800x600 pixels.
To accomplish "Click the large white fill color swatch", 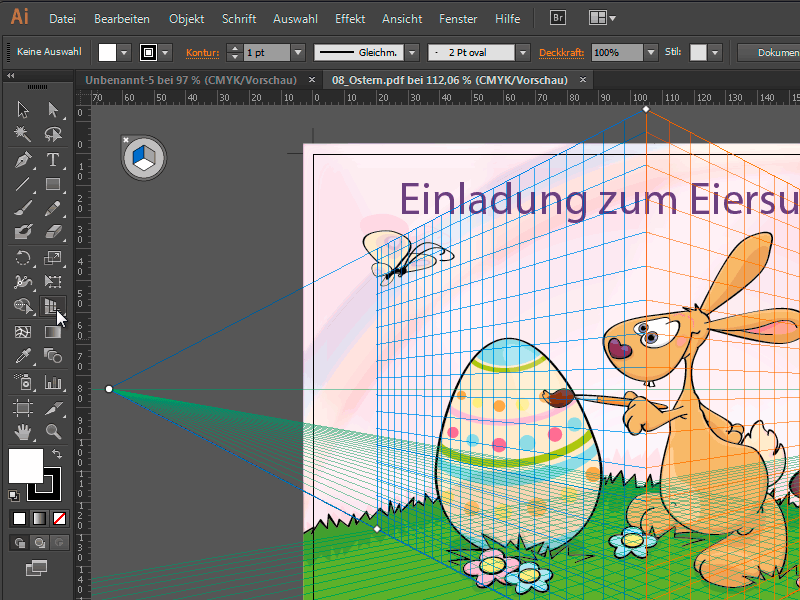I will tap(25, 466).
